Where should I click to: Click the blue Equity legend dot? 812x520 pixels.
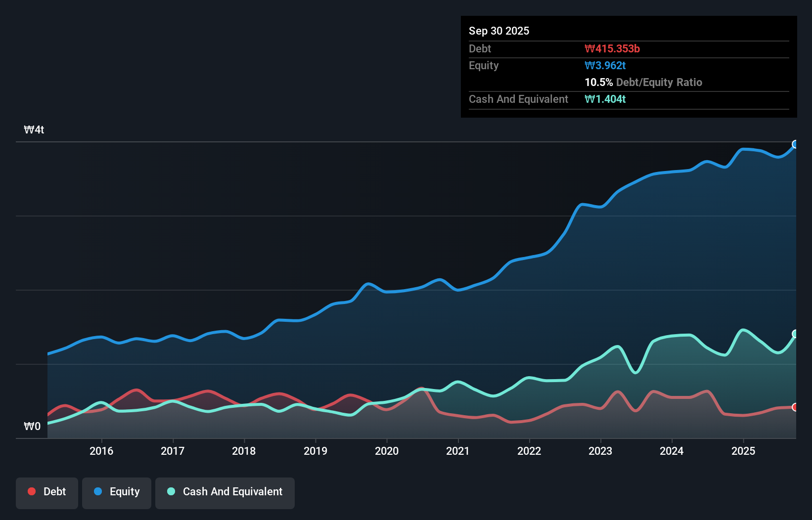point(98,491)
